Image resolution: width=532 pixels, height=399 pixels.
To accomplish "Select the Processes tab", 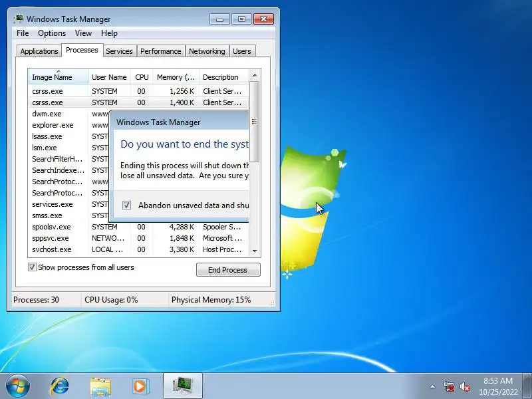I will click(x=82, y=51).
